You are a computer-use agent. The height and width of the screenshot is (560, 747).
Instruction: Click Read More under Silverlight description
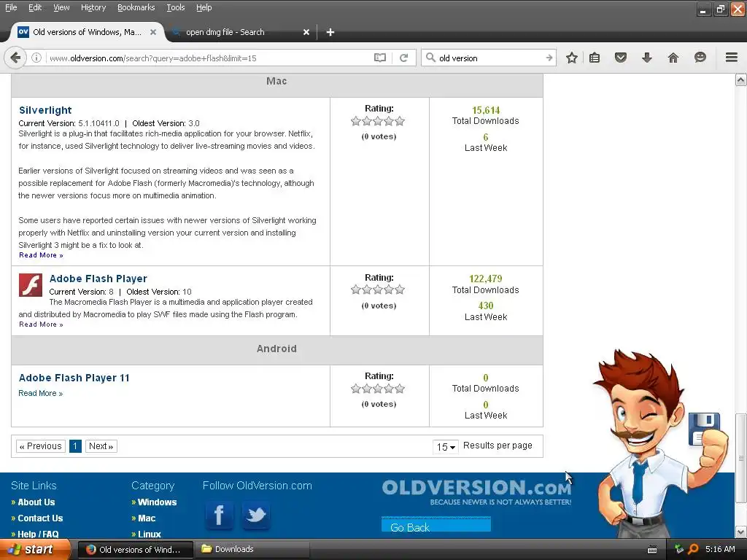pyautogui.click(x=41, y=255)
